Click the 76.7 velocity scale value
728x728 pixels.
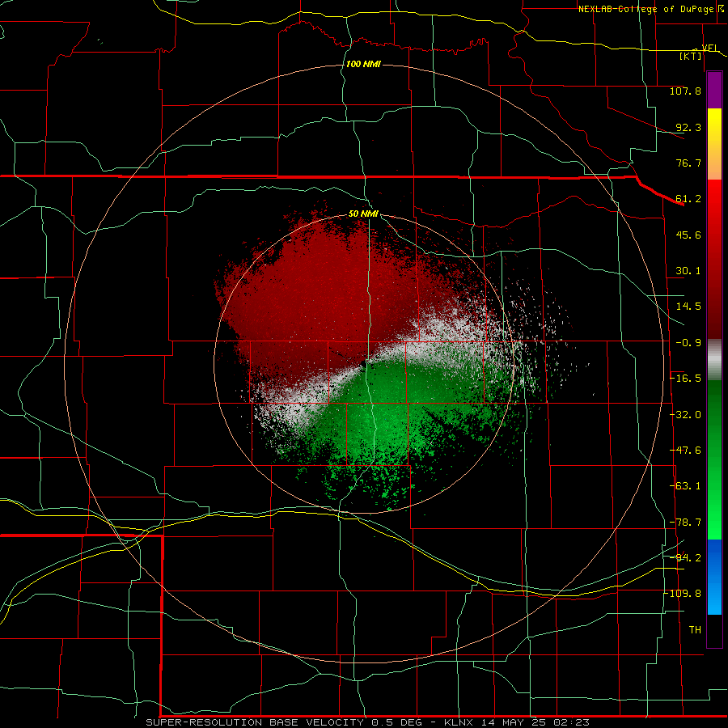[688, 163]
